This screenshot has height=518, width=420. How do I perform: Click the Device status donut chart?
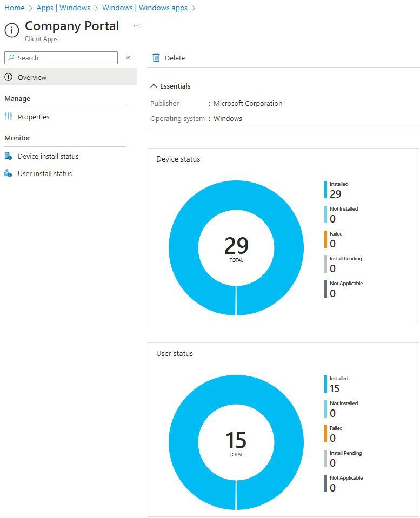coord(236,248)
